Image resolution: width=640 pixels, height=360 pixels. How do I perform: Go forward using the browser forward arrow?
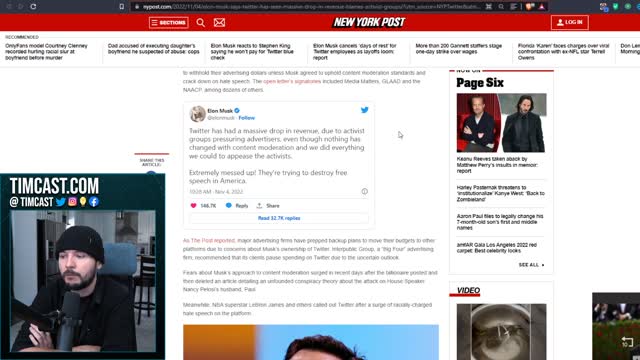point(20,7)
